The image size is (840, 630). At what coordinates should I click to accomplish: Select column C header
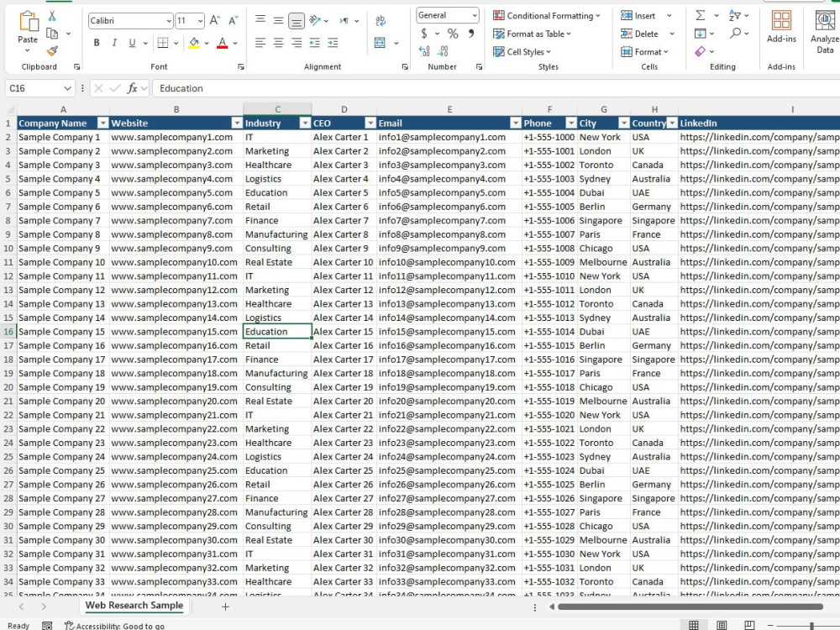click(277, 109)
